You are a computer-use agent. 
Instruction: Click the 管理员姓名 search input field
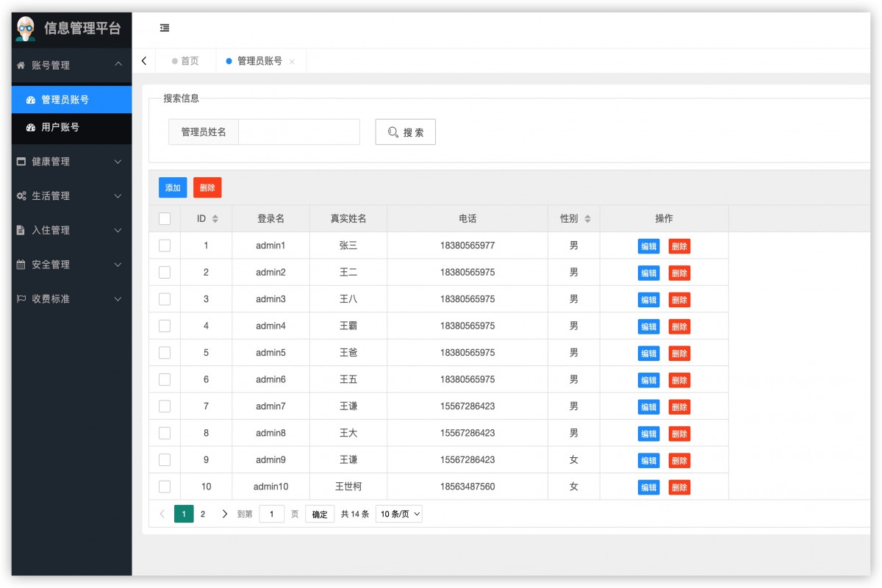click(298, 132)
